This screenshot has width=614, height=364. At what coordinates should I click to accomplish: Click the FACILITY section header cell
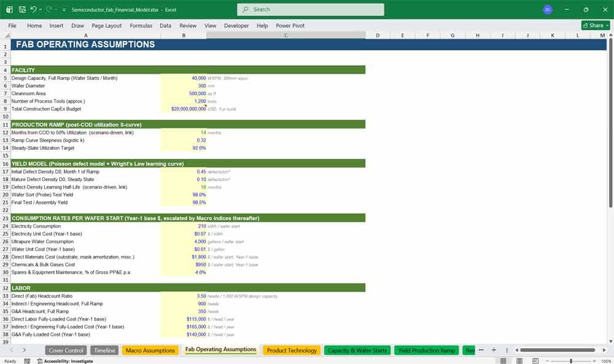click(x=86, y=70)
